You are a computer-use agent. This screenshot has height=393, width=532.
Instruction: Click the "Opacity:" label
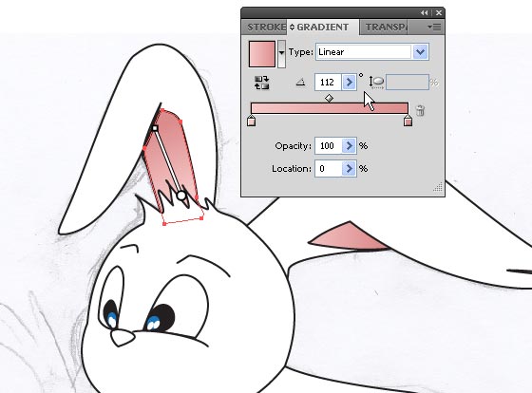click(x=294, y=146)
